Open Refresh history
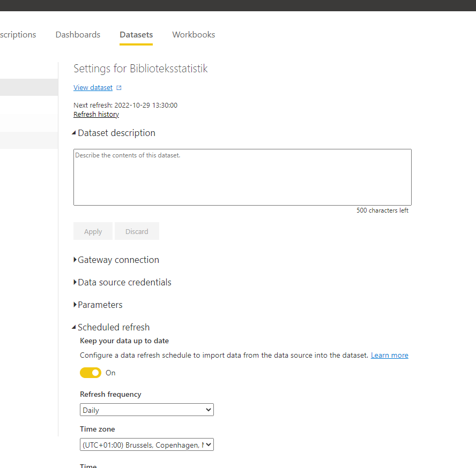The width and height of the screenshot is (476, 468). pyautogui.click(x=96, y=115)
